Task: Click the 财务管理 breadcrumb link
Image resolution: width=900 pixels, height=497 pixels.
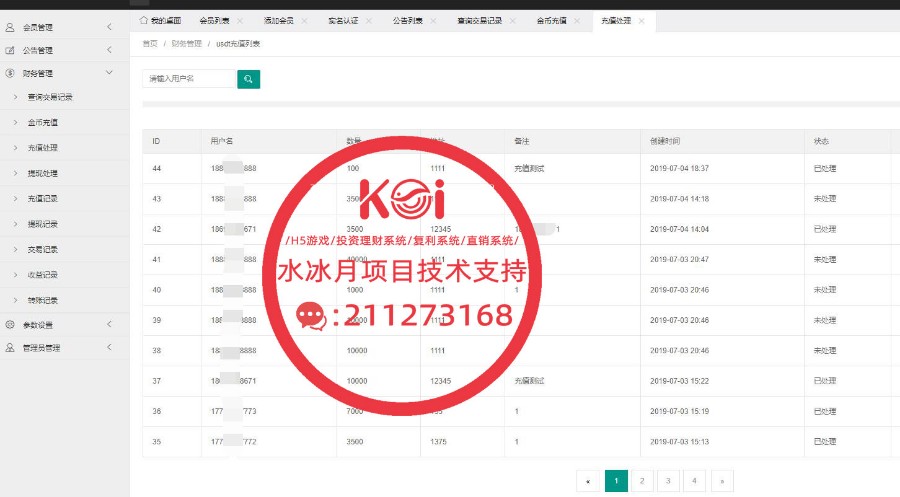Action: 187,44
